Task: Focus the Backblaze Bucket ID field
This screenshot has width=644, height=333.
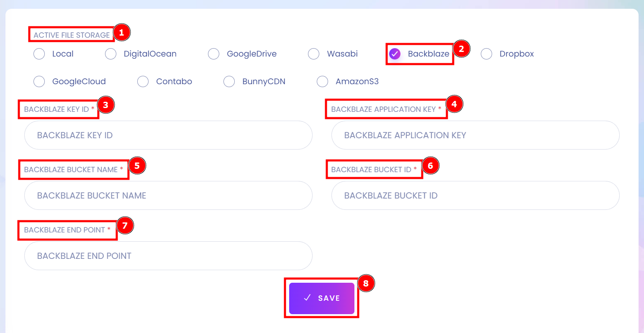Action: click(475, 196)
